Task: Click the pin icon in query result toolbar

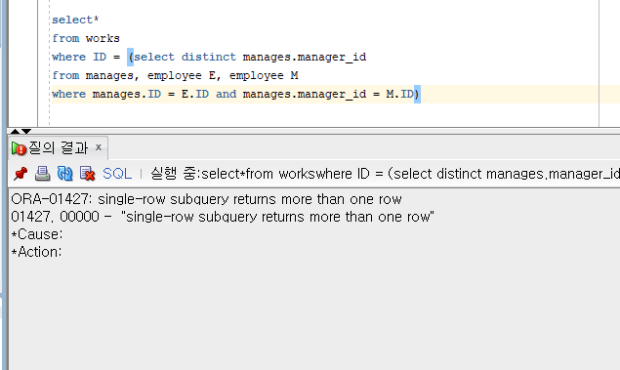Action: pyautogui.click(x=20, y=174)
